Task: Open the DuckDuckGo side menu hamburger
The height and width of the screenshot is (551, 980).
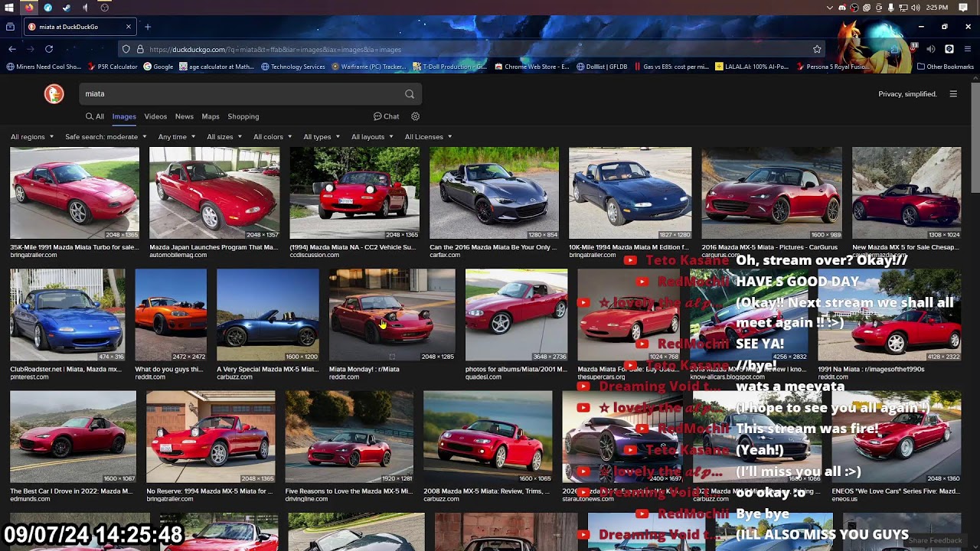Action: 953,94
